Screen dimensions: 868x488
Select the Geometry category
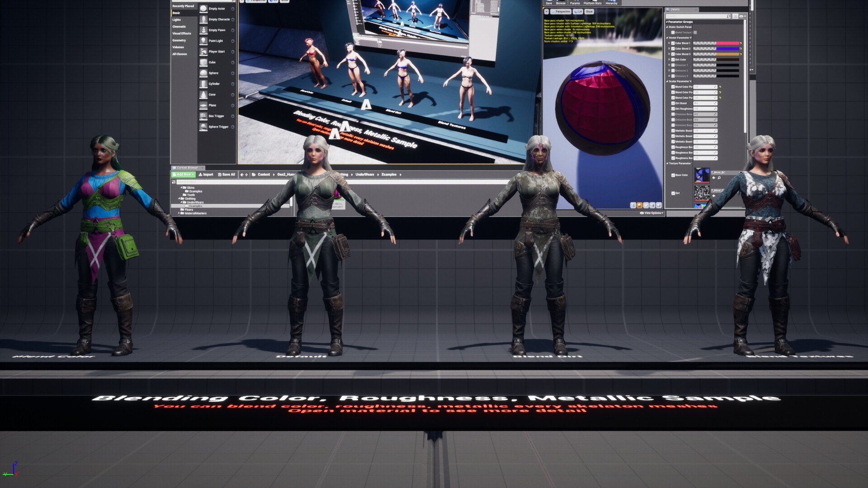coord(179,40)
